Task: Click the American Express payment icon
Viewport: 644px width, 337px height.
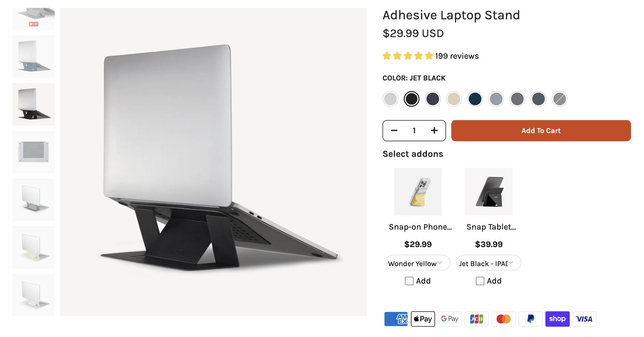Action: click(396, 319)
